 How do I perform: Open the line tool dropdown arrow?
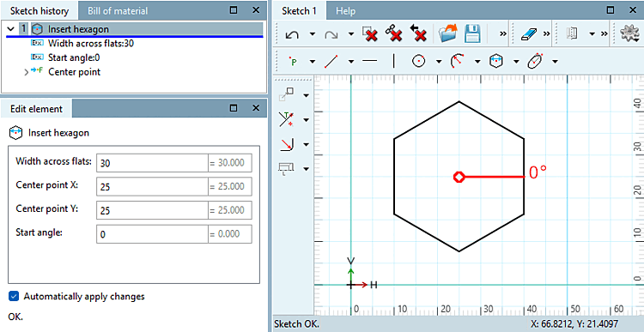pyautogui.click(x=351, y=62)
